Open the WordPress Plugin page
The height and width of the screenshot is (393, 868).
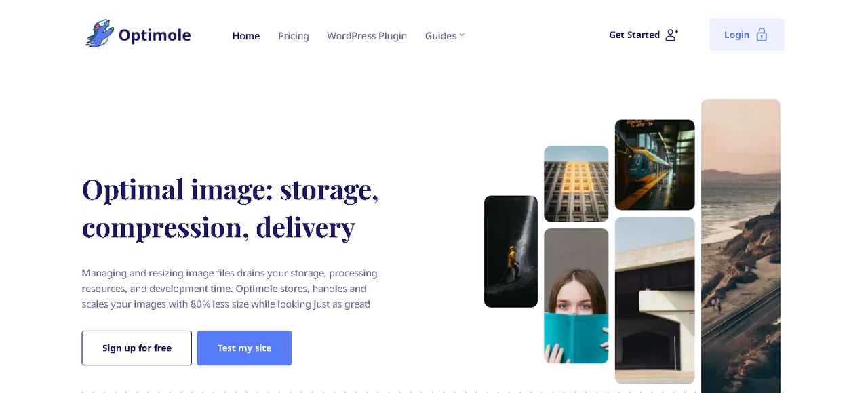point(367,35)
